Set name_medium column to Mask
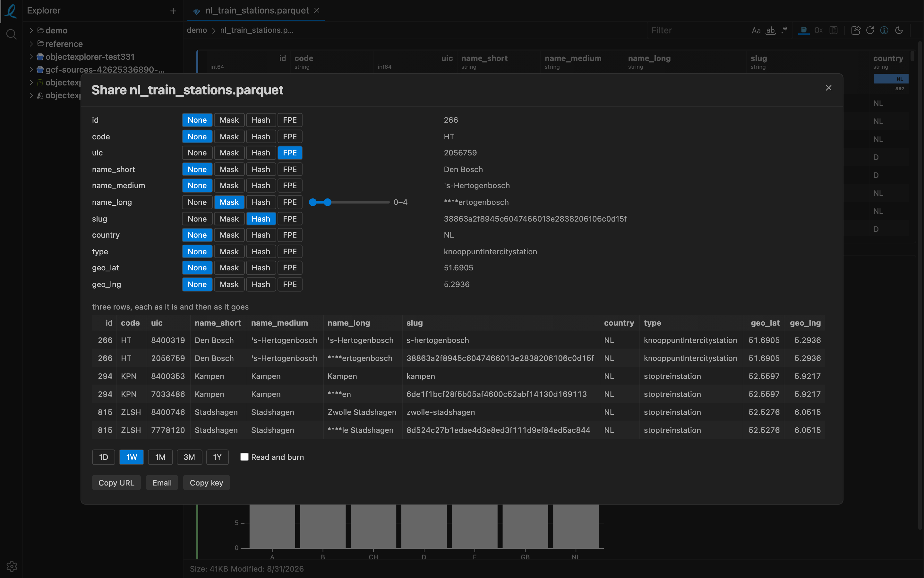Image resolution: width=924 pixels, height=578 pixels. pyautogui.click(x=229, y=185)
